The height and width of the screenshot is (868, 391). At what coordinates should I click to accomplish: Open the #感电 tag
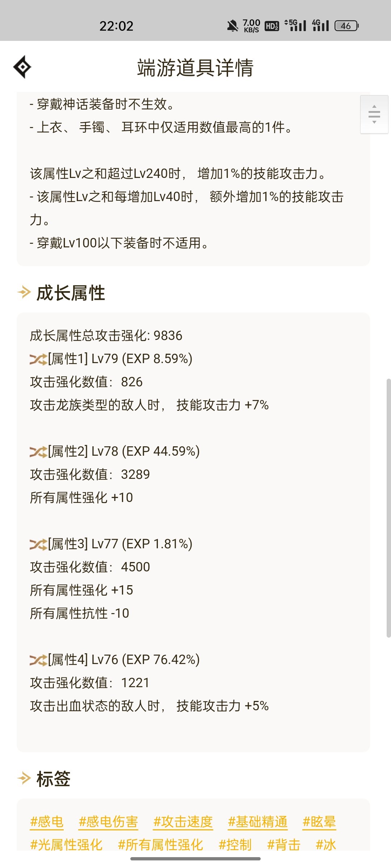47,822
